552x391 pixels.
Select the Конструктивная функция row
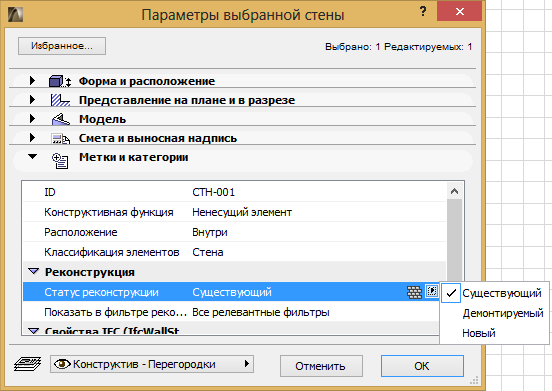234,212
